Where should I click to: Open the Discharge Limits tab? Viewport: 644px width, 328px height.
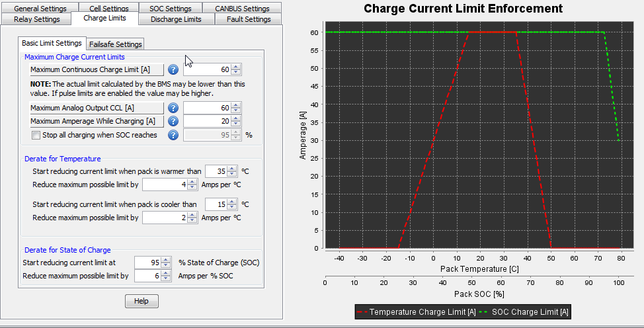coord(176,19)
